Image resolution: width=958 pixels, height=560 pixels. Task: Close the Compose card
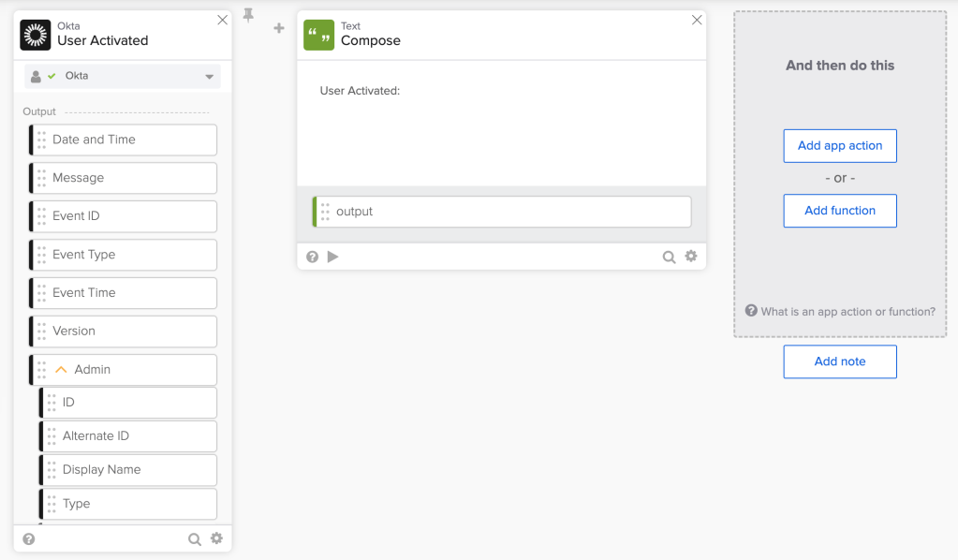pyautogui.click(x=697, y=20)
